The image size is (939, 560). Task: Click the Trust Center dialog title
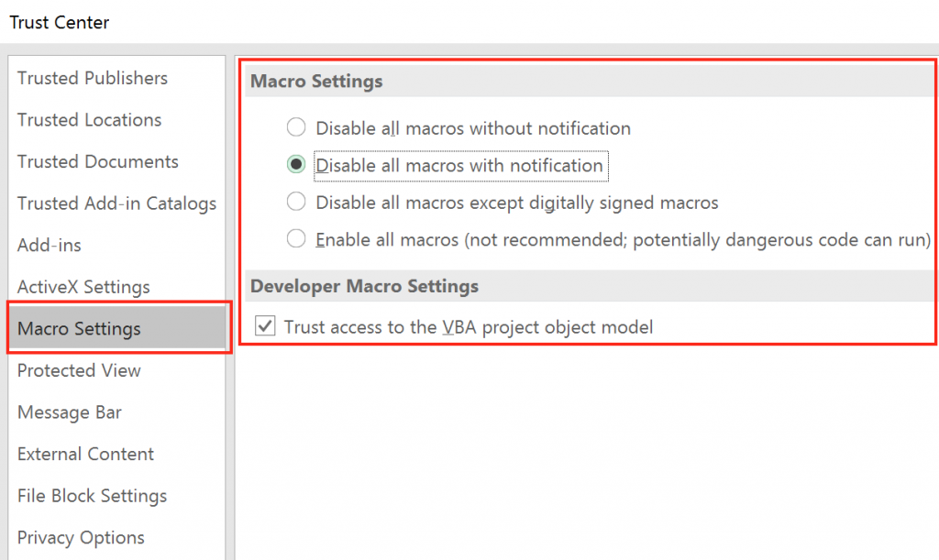(59, 22)
